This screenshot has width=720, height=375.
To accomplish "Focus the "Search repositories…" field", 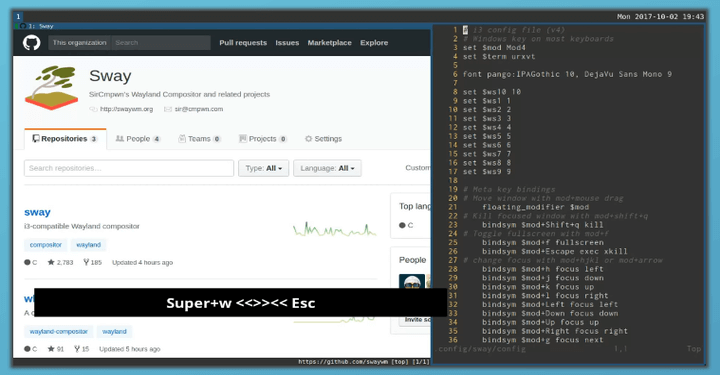I will click(x=129, y=168).
